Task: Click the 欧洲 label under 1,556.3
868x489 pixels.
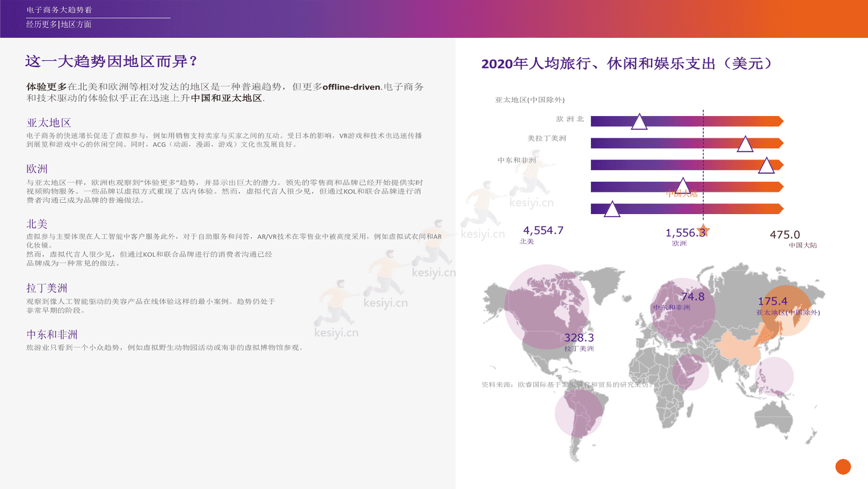Action: click(x=679, y=243)
